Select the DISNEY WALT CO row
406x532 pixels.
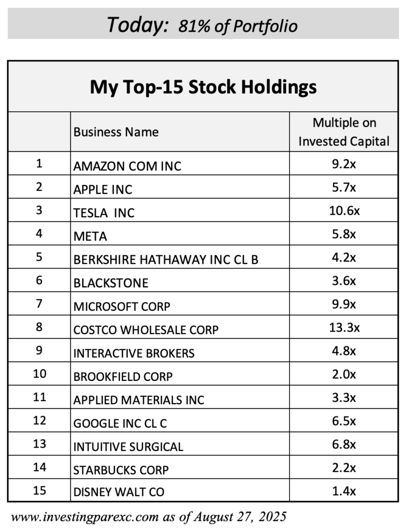click(x=203, y=490)
